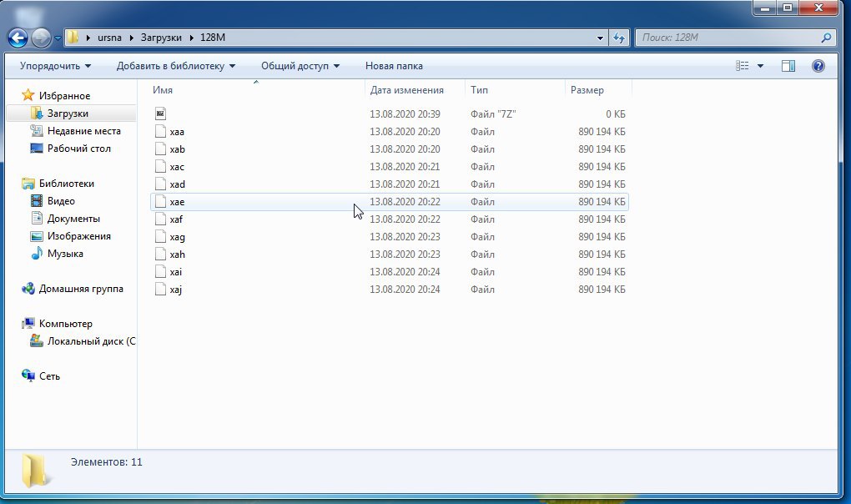Open Добавить в библиотеку menu
Image resolution: width=851 pixels, height=504 pixels.
tap(176, 66)
